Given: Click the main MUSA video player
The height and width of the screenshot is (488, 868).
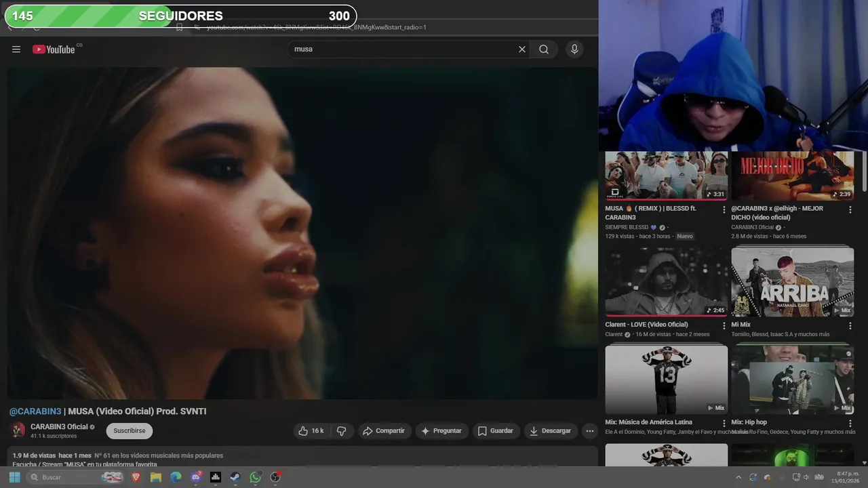Looking at the screenshot, I should pyautogui.click(x=302, y=233).
